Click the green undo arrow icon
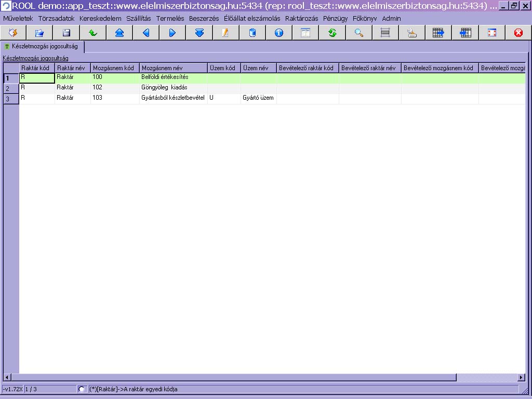This screenshot has height=399, width=532. [x=93, y=33]
